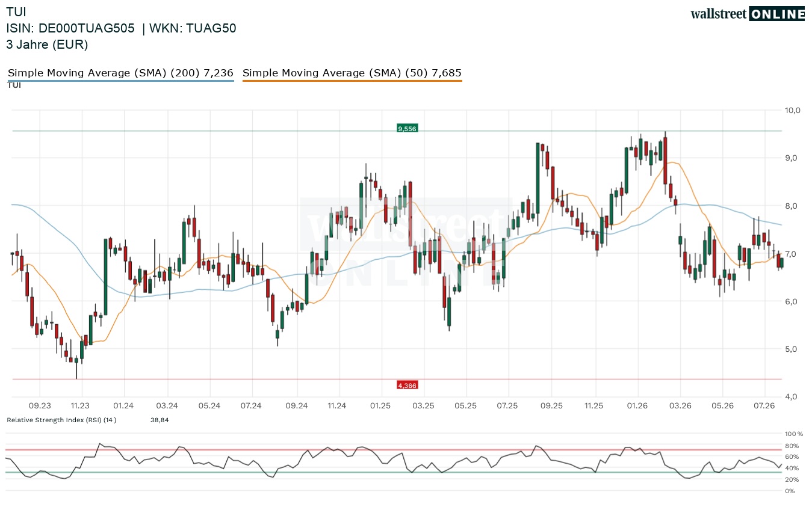Click the 9,0 price axis label
Image resolution: width=812 pixels, height=507 pixels.
pyautogui.click(x=792, y=158)
